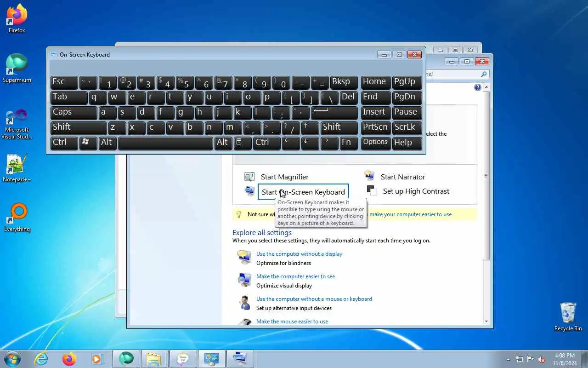The height and width of the screenshot is (368, 588).
Task: Toggle the ScrLk key
Action: [x=407, y=127]
